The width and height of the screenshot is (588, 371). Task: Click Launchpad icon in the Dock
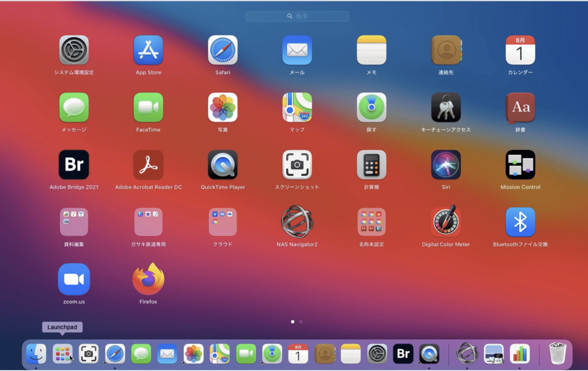pyautogui.click(x=63, y=353)
